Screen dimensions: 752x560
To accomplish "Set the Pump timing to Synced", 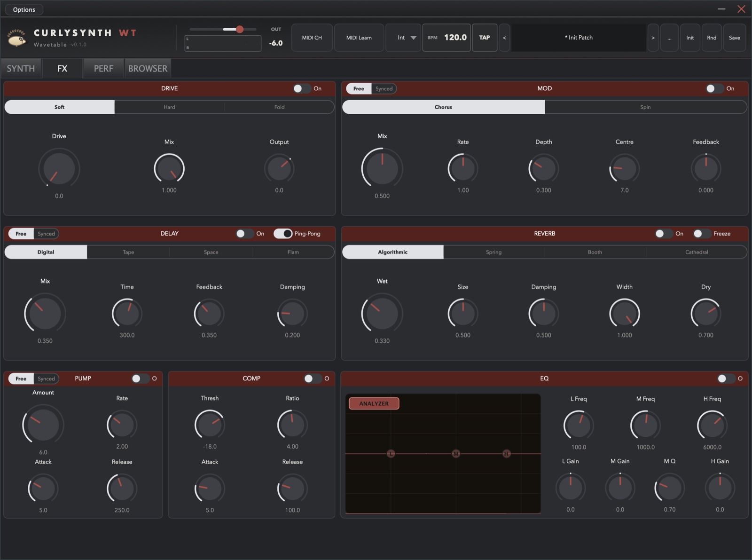I will [x=47, y=379].
